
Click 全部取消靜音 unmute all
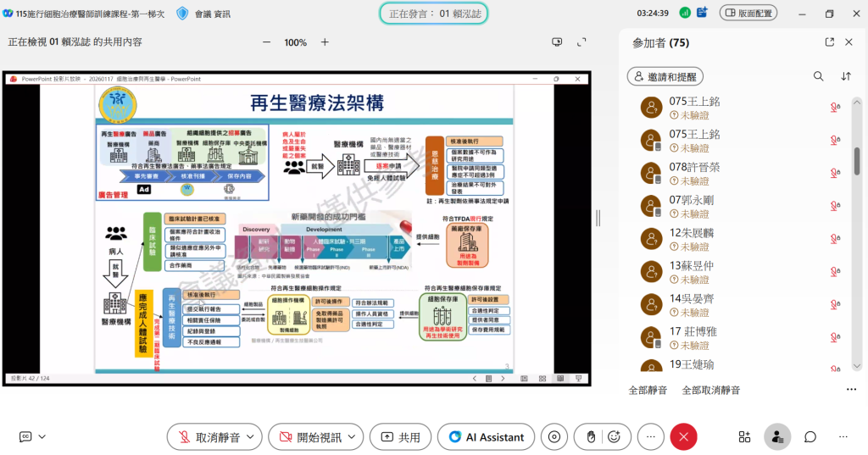coord(711,391)
